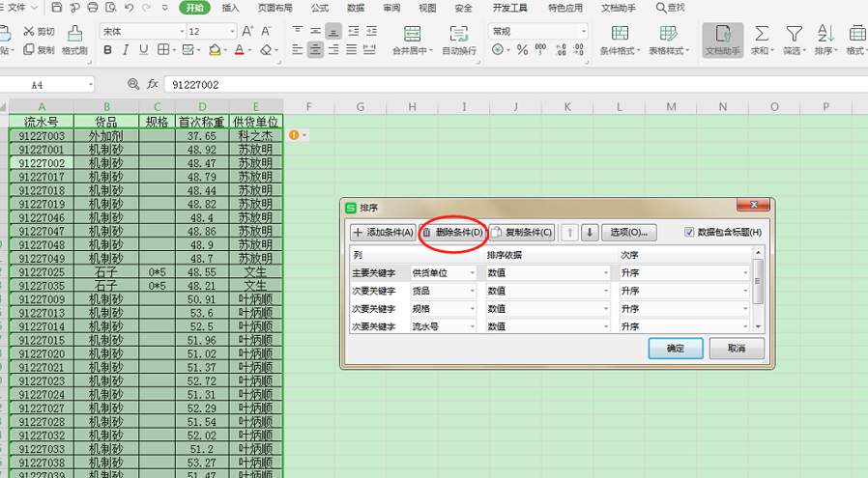
Task: Open primary key column dropdown 供货单位
Action: pos(473,273)
